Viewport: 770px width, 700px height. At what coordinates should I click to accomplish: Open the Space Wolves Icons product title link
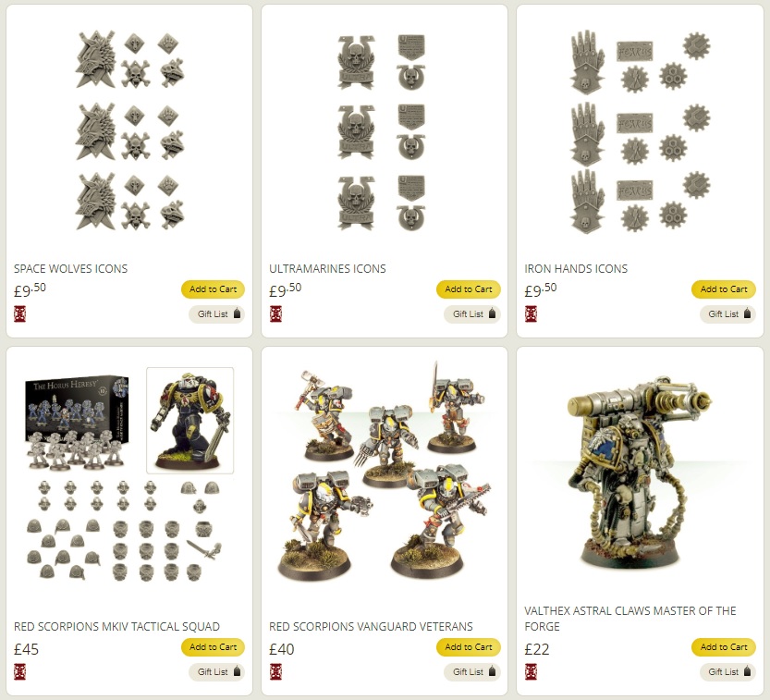point(70,269)
